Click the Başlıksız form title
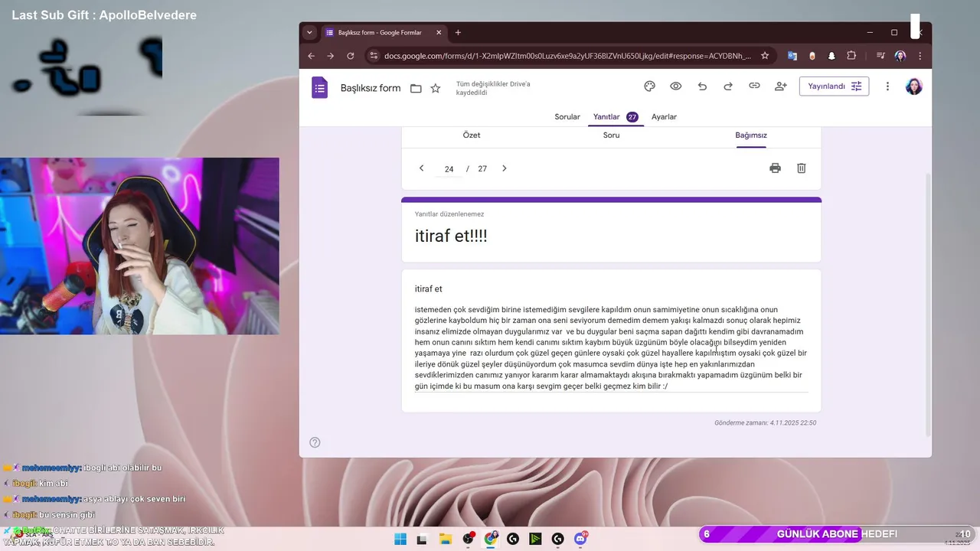This screenshot has height=551, width=980. 371,88
